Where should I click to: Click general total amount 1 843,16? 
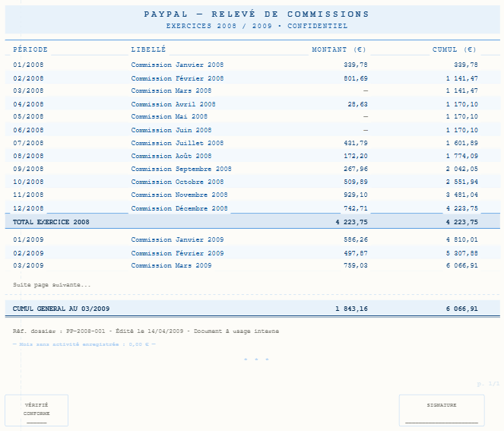pos(351,309)
